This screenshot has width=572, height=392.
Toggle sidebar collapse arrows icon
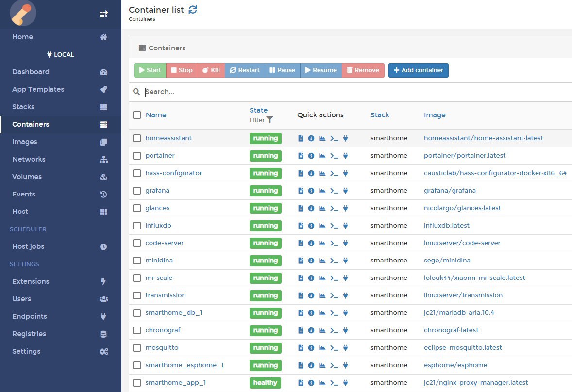(103, 14)
